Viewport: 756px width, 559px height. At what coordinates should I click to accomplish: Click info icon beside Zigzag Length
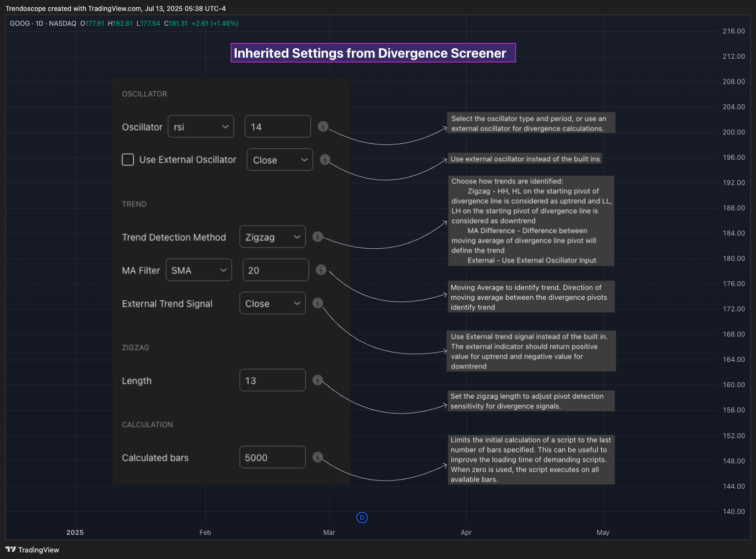(x=318, y=380)
